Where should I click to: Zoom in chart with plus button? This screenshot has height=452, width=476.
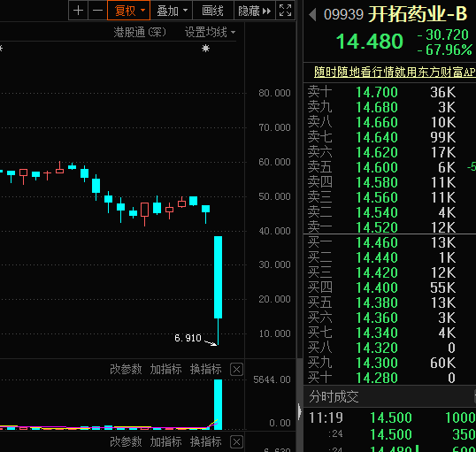(x=79, y=11)
